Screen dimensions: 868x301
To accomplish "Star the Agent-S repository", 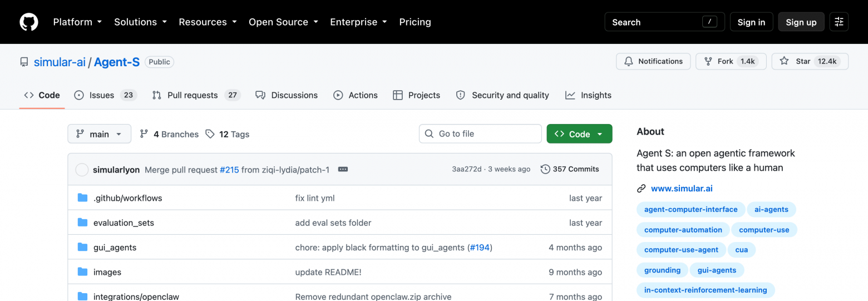I will (x=810, y=61).
